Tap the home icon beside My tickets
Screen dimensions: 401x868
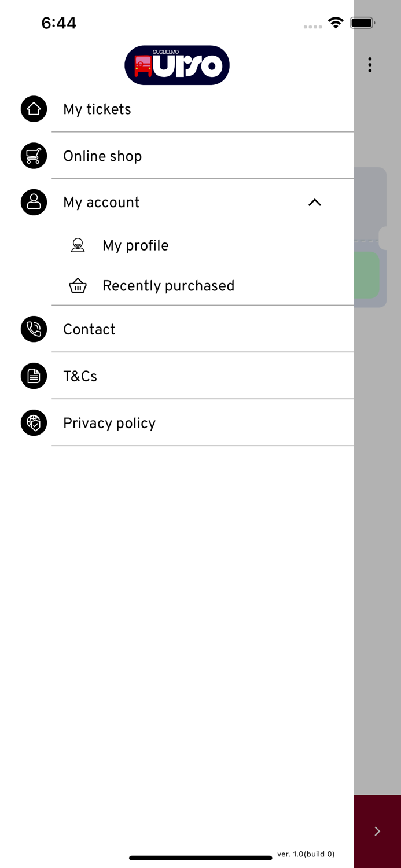pyautogui.click(x=34, y=109)
